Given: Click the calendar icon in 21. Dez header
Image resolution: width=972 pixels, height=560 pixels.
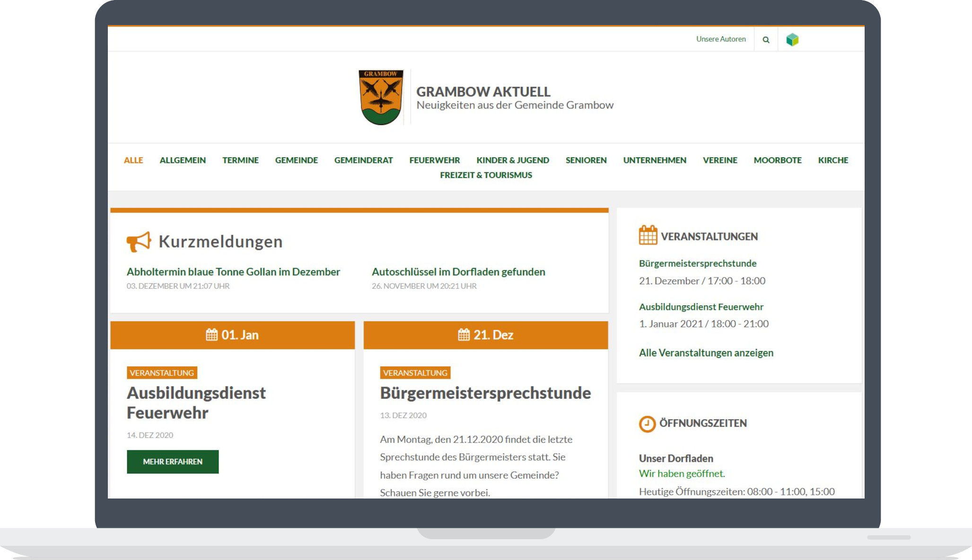Looking at the screenshot, I should [464, 335].
